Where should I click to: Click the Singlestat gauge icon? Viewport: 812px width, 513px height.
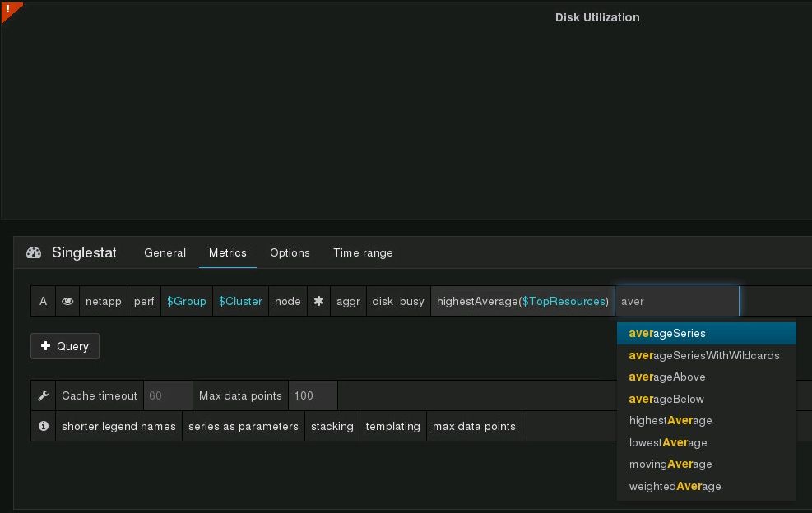[34, 253]
